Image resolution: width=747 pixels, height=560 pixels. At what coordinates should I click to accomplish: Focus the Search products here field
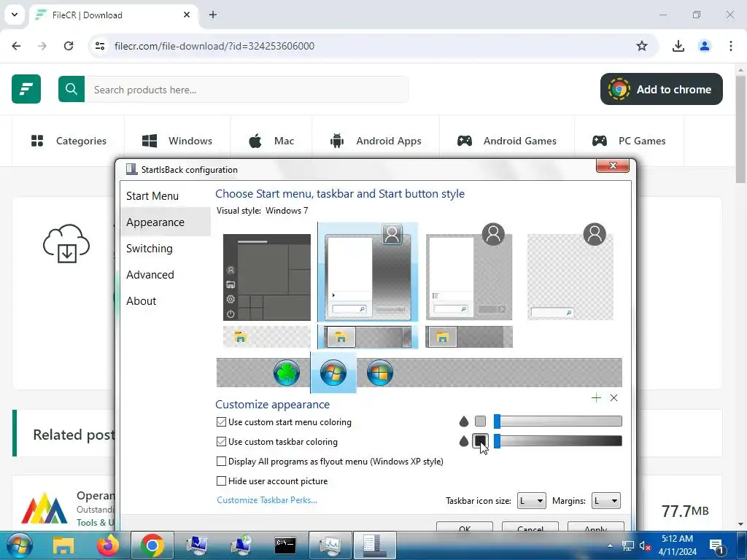tap(247, 90)
